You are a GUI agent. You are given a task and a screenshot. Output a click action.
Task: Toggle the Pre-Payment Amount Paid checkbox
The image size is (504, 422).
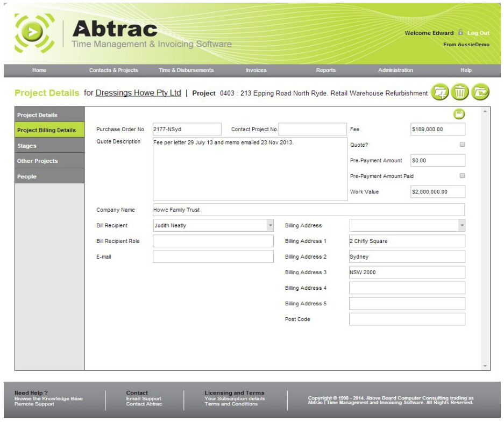point(462,176)
